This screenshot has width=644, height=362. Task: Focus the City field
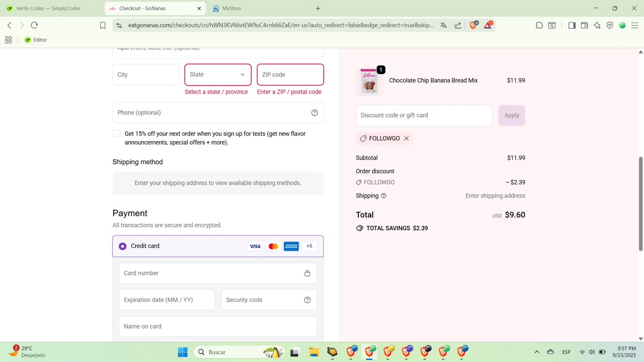pyautogui.click(x=146, y=75)
